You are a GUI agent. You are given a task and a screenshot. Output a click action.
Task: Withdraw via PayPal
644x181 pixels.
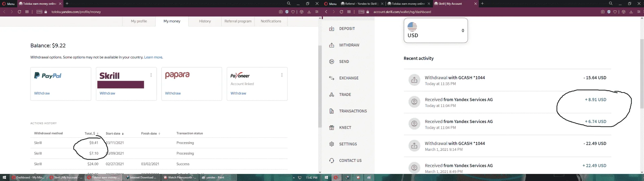42,93
